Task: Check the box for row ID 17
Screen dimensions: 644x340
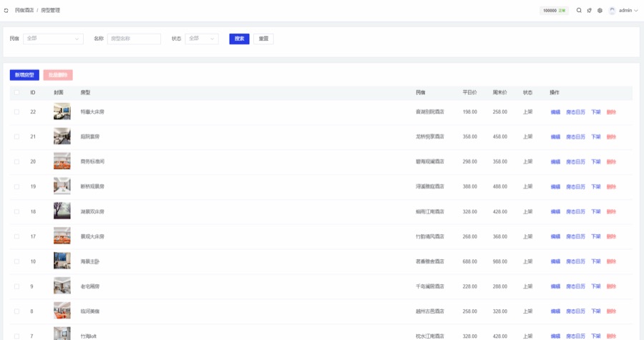Action: pos(16,236)
